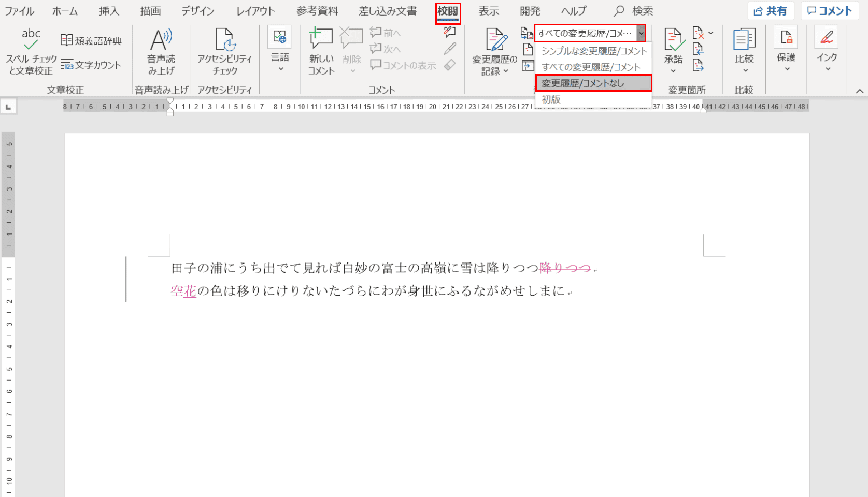Image resolution: width=868 pixels, height=497 pixels.
Task: Click the コメント button at top right
Action: click(830, 11)
